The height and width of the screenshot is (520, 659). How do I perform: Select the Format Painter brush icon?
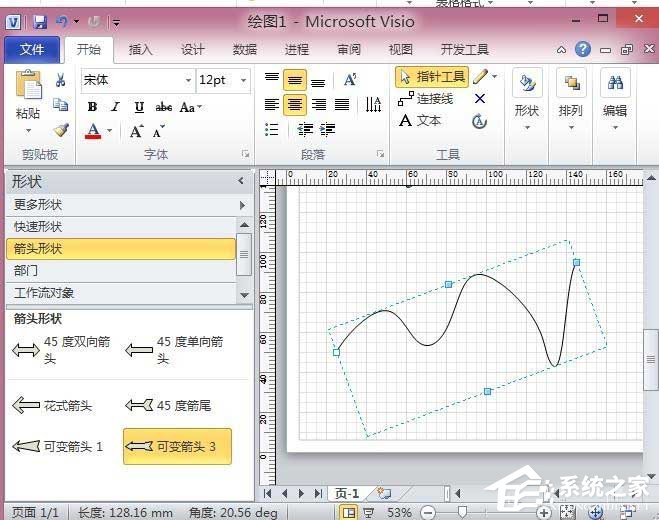(x=61, y=130)
